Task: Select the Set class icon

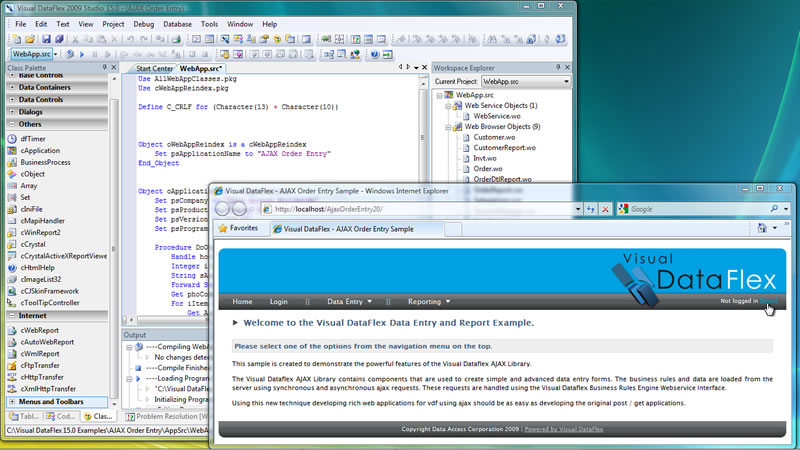Action: click(12, 197)
